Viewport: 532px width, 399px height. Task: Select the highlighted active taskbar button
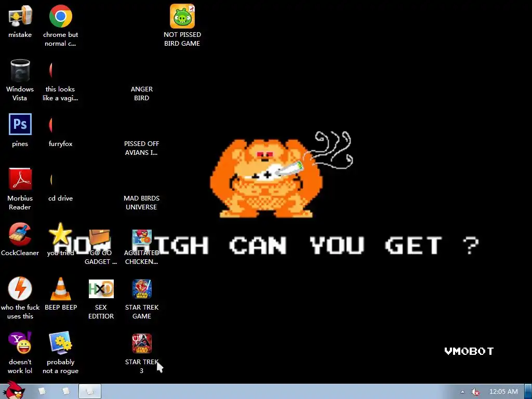(x=90, y=391)
